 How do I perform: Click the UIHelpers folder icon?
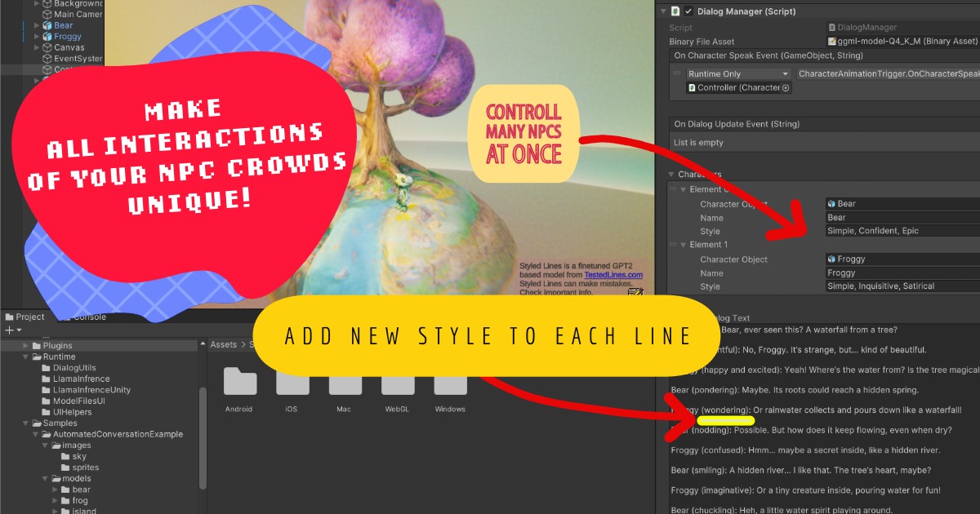click(x=47, y=412)
